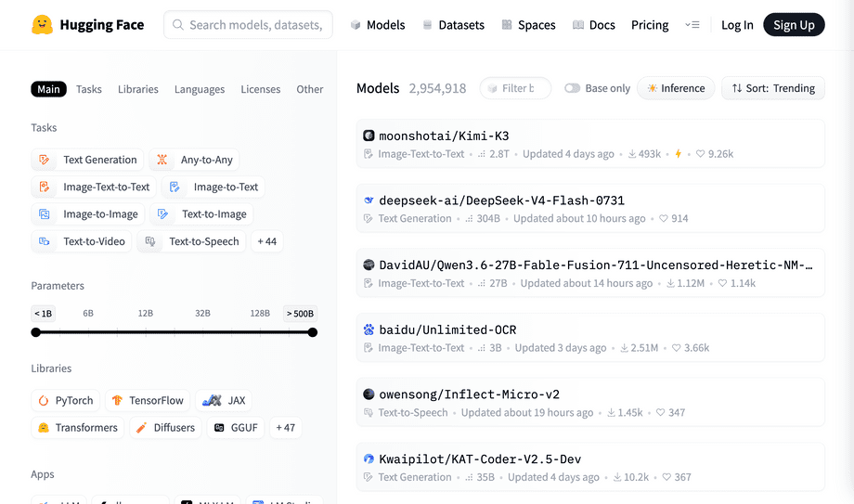Click the download count icon on Kimi-K3
This screenshot has height=504, width=854.
tap(632, 154)
